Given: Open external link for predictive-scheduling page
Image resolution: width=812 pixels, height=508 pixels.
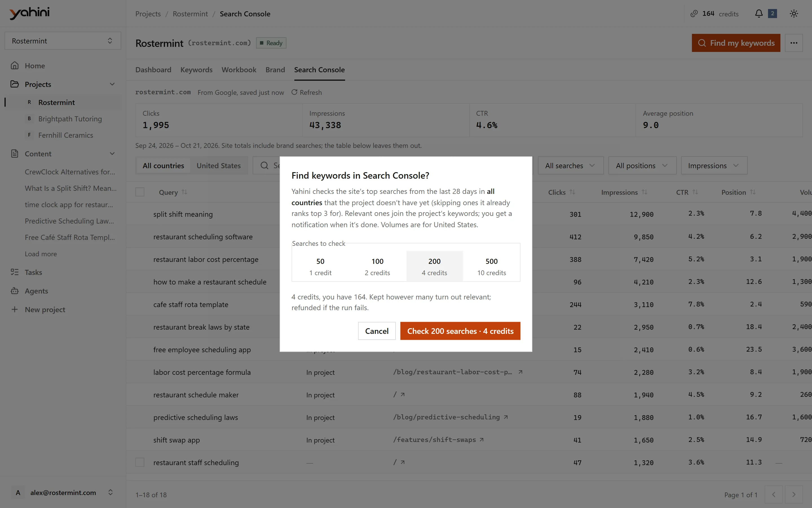Looking at the screenshot, I should (x=506, y=417).
